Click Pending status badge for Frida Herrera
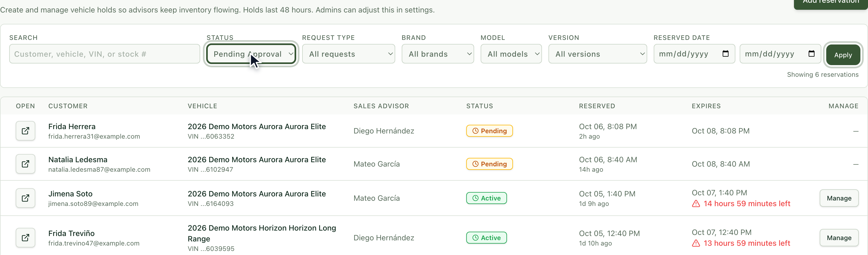 pyautogui.click(x=489, y=131)
